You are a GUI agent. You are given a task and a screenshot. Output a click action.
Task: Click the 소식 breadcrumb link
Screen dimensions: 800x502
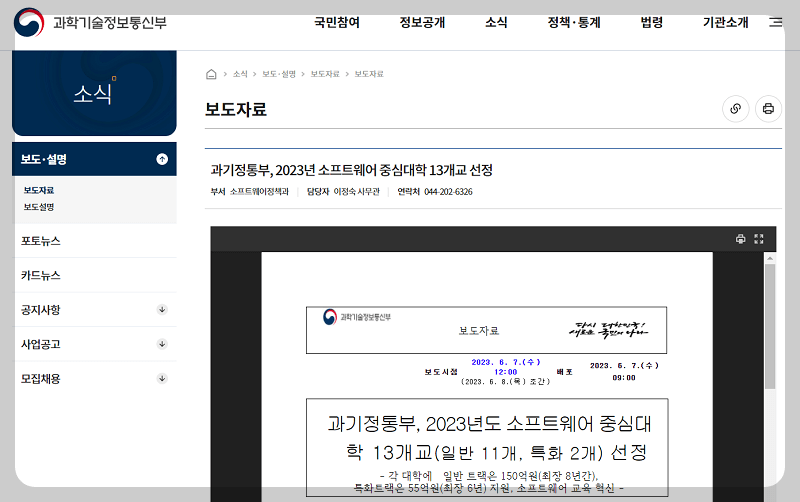click(x=240, y=74)
